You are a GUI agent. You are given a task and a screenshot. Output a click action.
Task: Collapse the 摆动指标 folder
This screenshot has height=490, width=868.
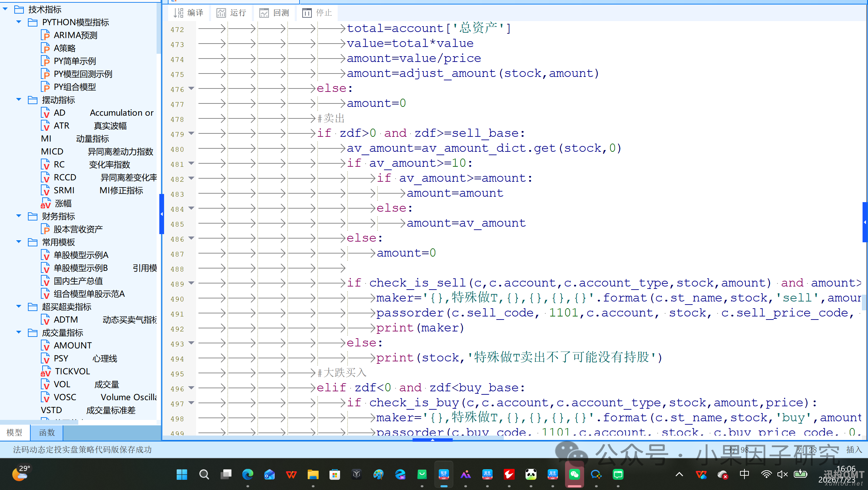click(19, 100)
